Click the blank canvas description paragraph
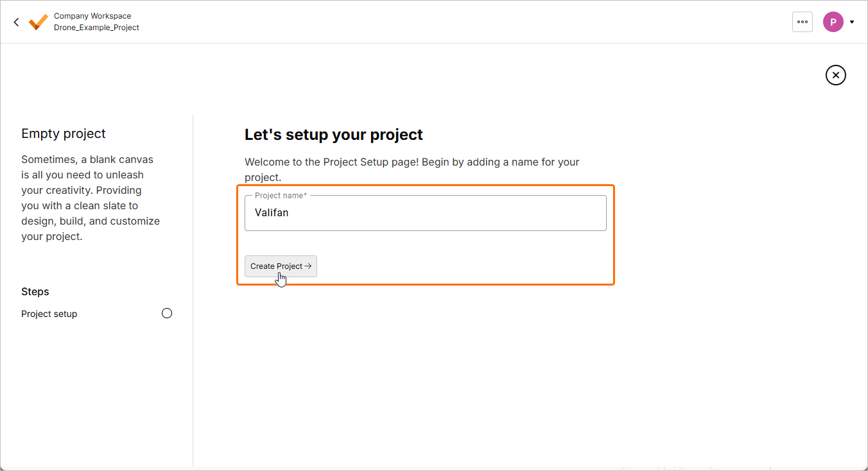The image size is (868, 471). [x=91, y=198]
